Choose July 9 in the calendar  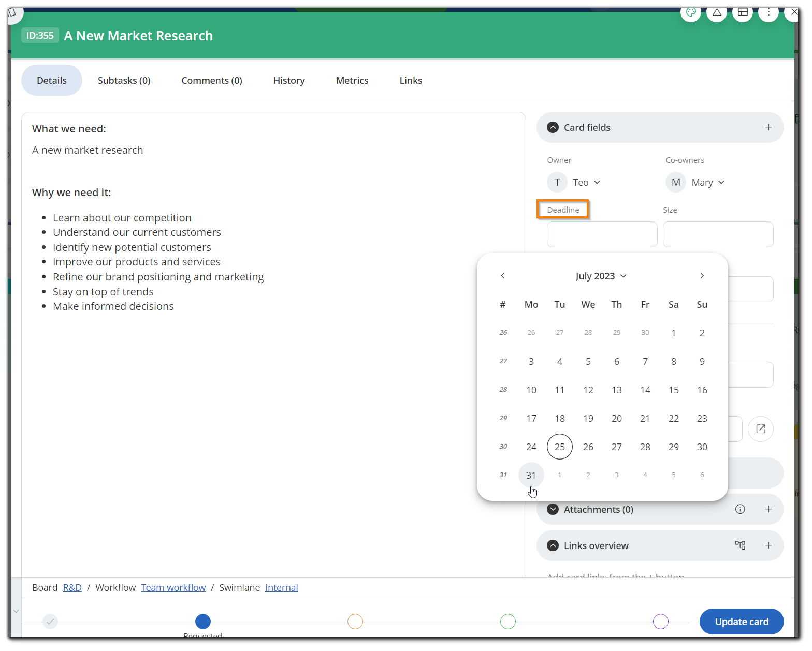click(702, 361)
